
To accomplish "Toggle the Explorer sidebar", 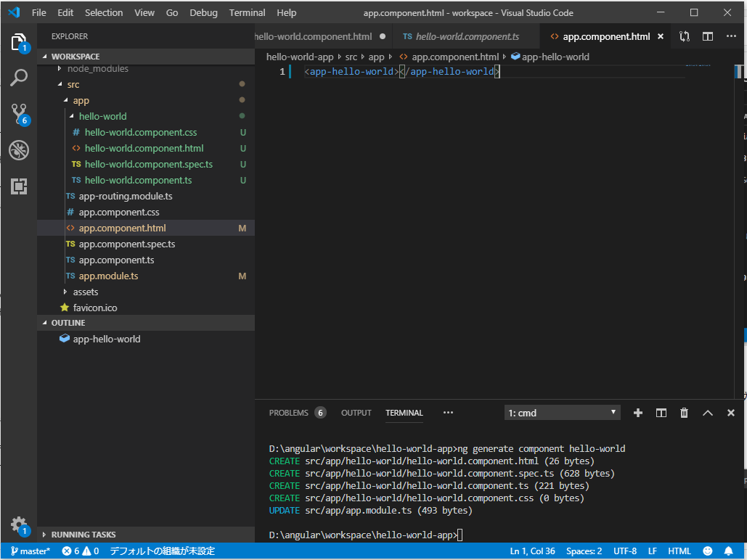I will pos(19,41).
